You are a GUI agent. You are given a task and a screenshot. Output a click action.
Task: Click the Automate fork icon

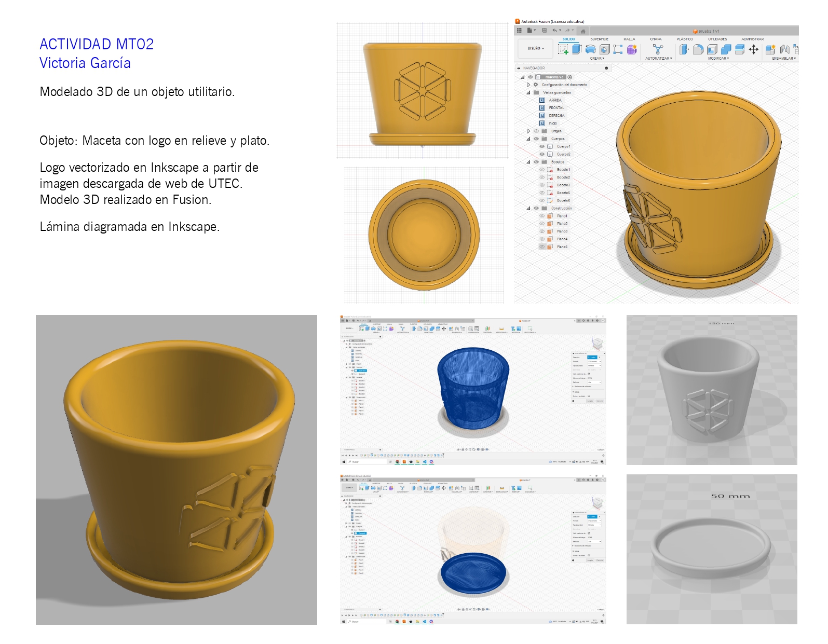coord(658,49)
